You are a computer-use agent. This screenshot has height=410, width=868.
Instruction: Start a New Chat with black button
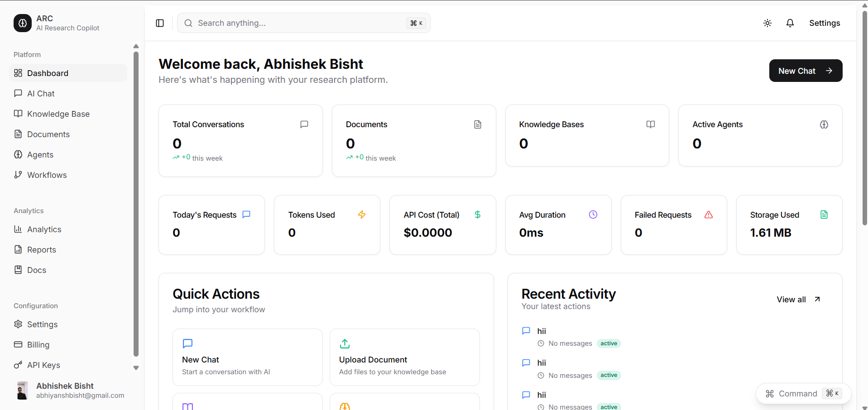click(806, 71)
